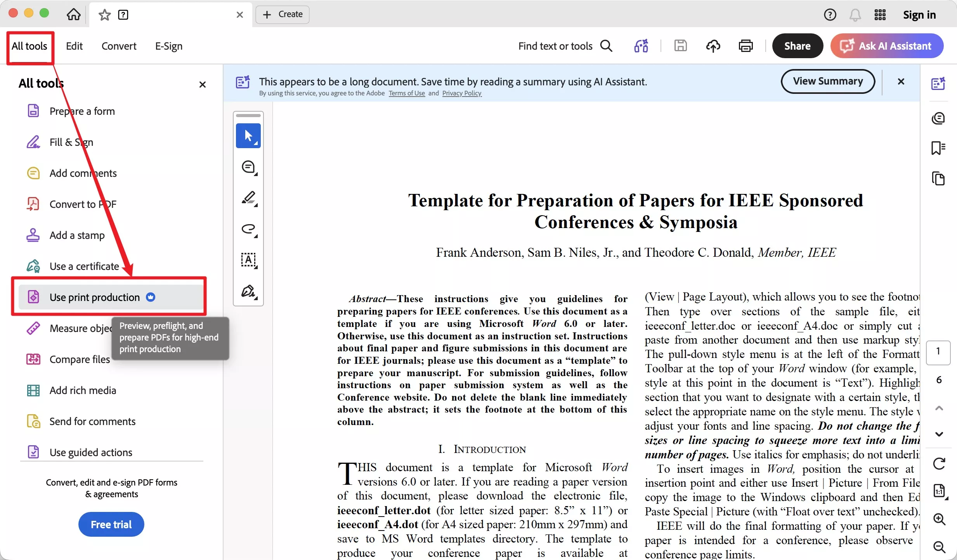The width and height of the screenshot is (957, 560).
Task: Click the Save disk icon
Action: pyautogui.click(x=680, y=46)
